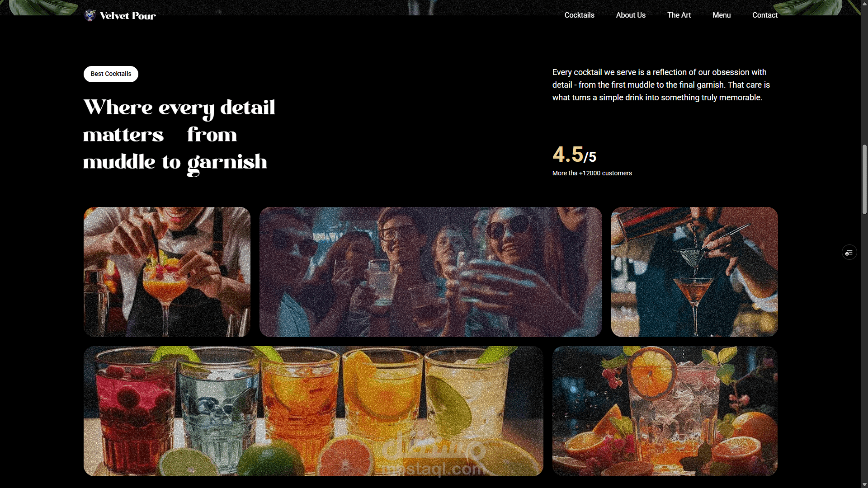This screenshot has width=868, height=488.
Task: Open the friends toasting glasses photo
Action: (x=430, y=272)
